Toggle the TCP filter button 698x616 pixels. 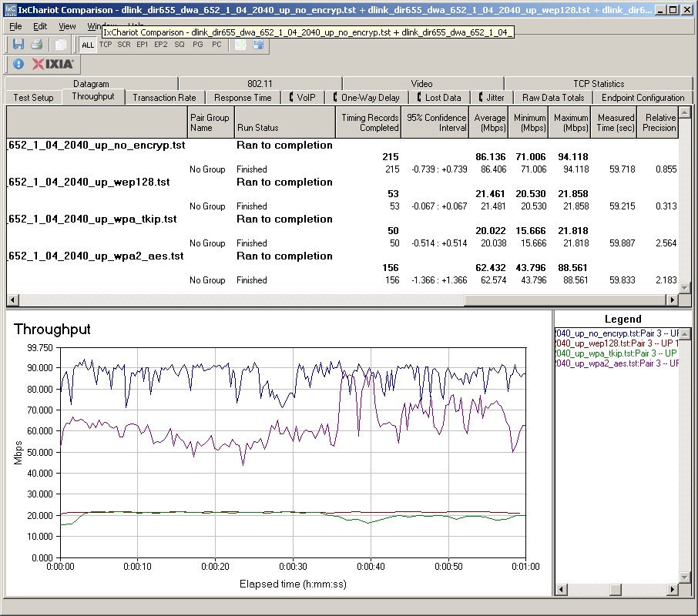106,45
